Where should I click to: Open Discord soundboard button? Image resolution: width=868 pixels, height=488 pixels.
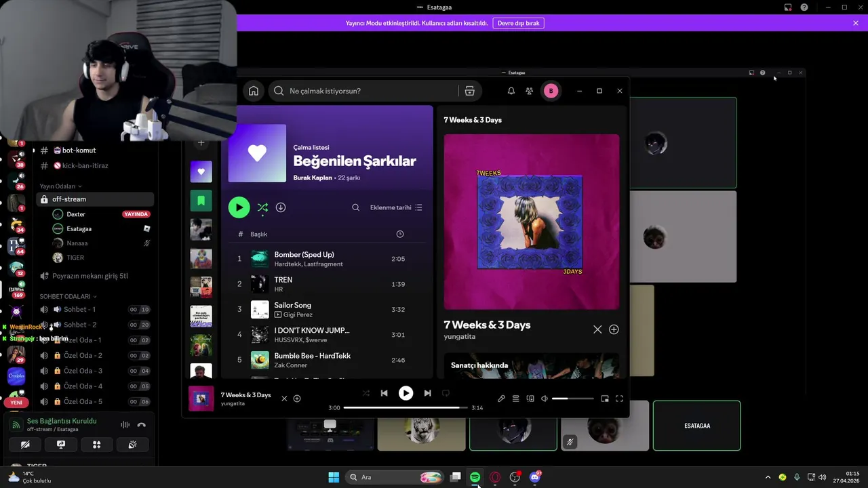[132, 445]
